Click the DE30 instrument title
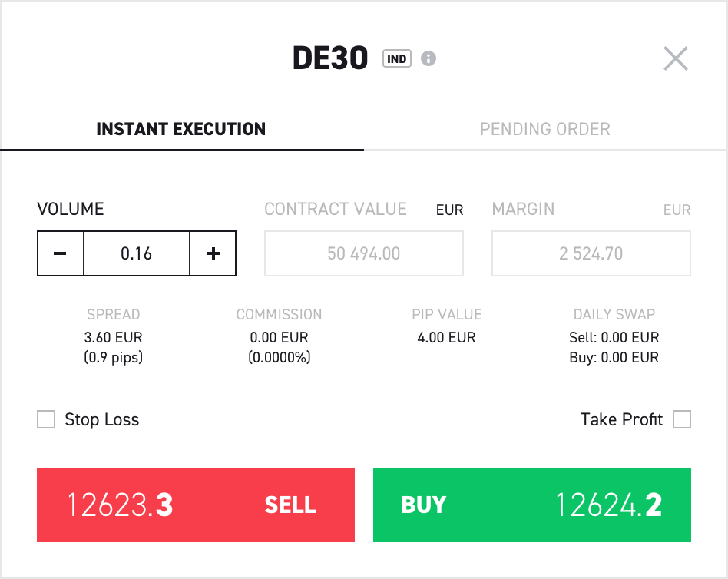The width and height of the screenshot is (728, 579). [330, 59]
